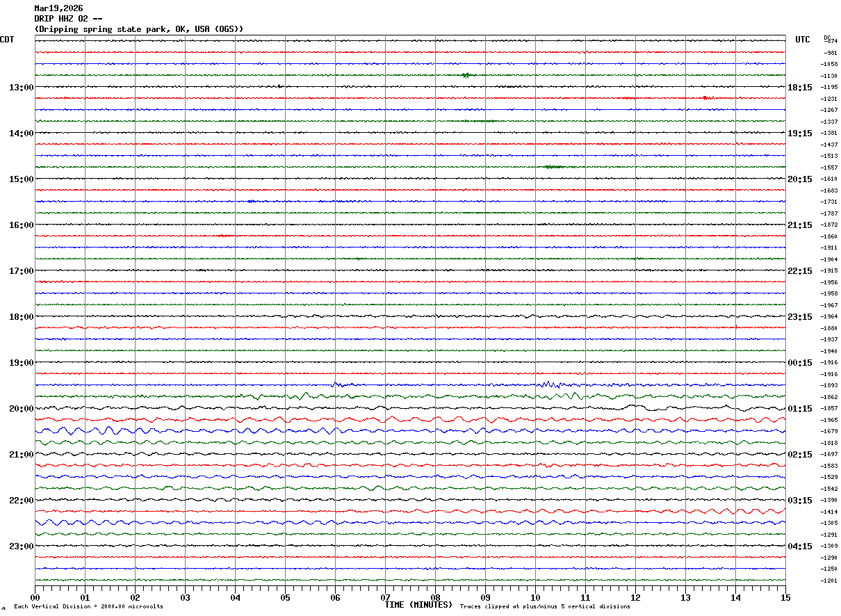Select the DC offset value -1058

point(830,64)
